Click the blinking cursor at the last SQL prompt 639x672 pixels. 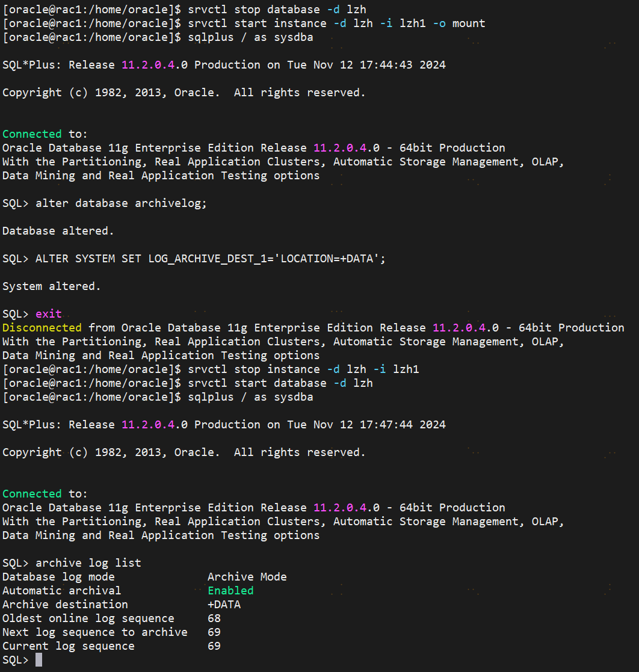coord(39,660)
